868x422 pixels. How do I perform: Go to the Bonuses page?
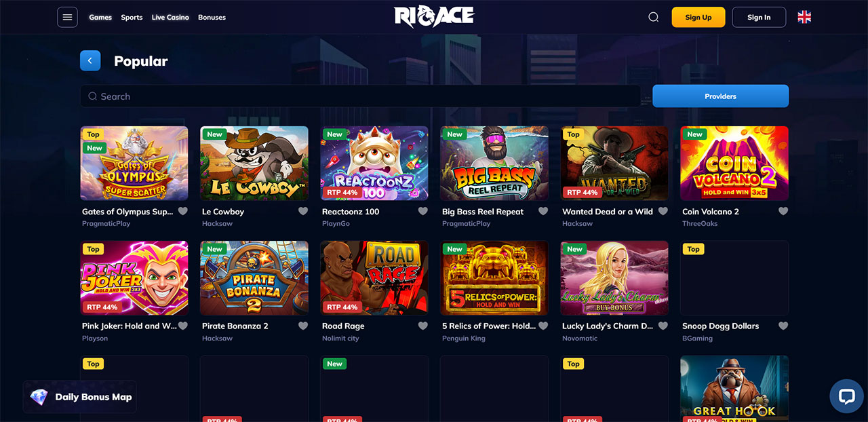coord(212,18)
